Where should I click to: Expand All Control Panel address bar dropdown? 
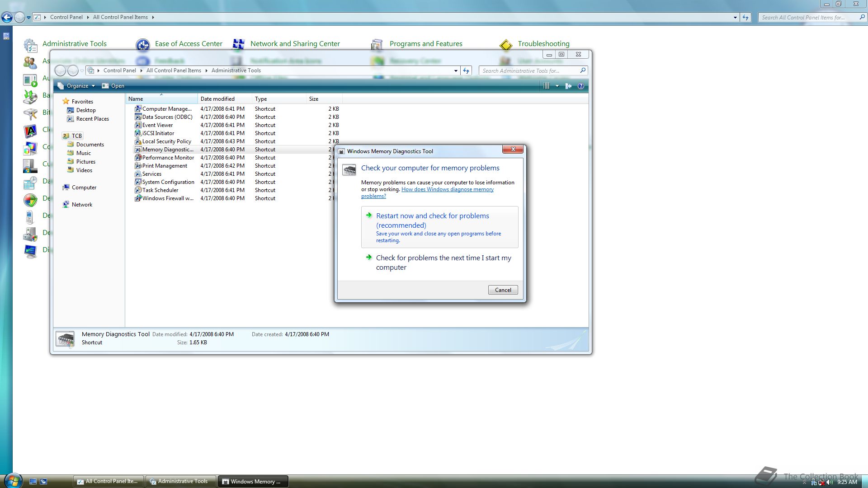click(x=735, y=18)
